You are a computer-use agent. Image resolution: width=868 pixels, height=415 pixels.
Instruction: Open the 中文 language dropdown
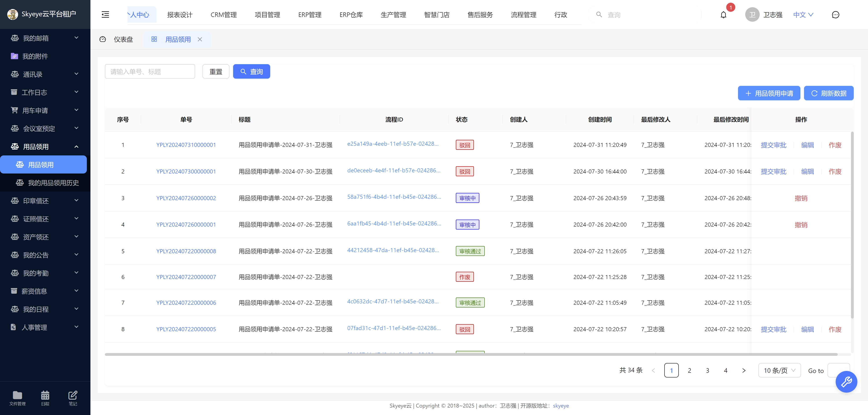803,15
